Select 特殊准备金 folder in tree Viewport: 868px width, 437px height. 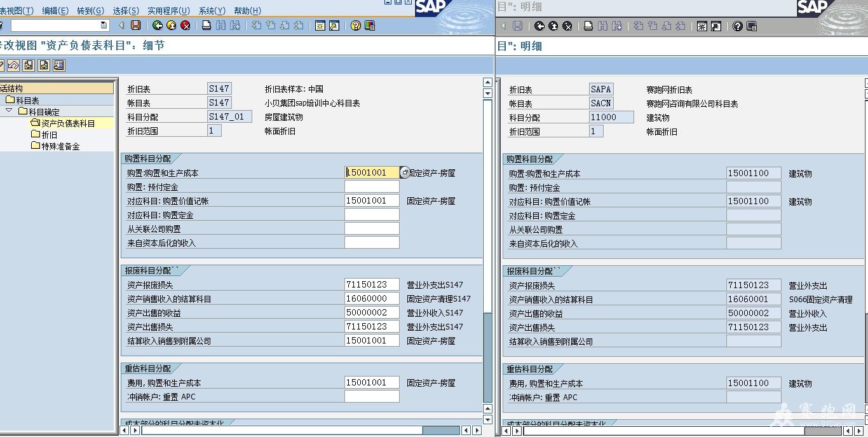[56, 146]
